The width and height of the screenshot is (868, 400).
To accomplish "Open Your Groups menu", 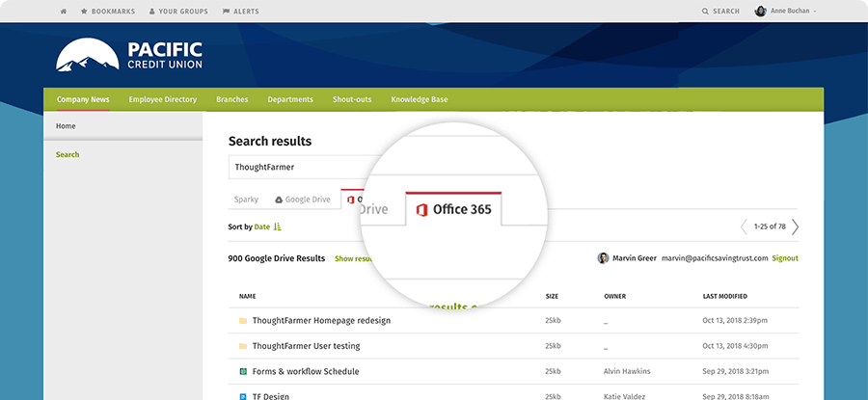I will point(178,11).
